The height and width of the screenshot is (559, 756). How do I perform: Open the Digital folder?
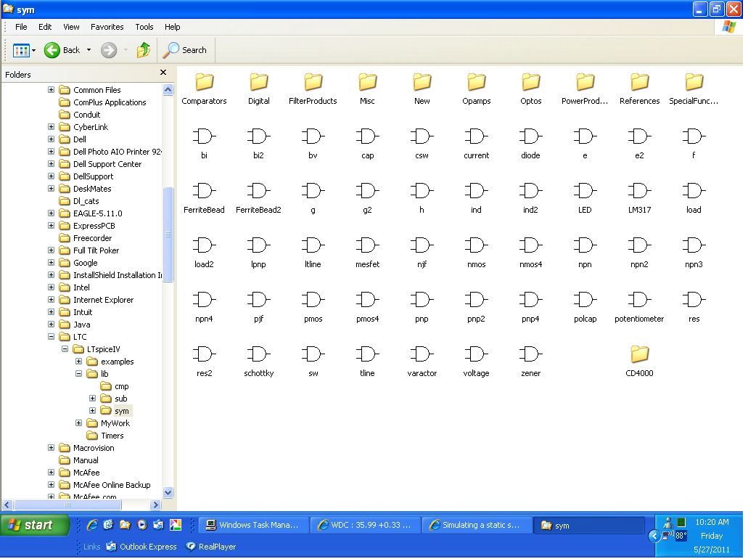click(258, 89)
